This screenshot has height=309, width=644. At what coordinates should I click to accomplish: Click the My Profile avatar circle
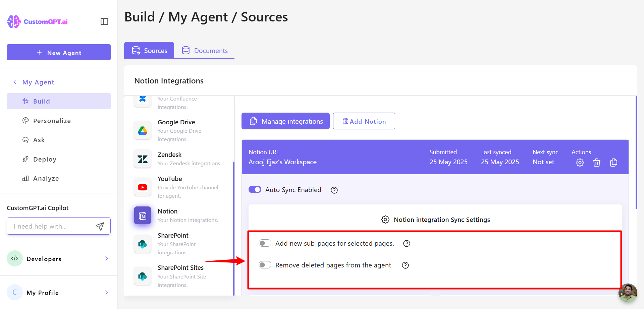click(15, 292)
